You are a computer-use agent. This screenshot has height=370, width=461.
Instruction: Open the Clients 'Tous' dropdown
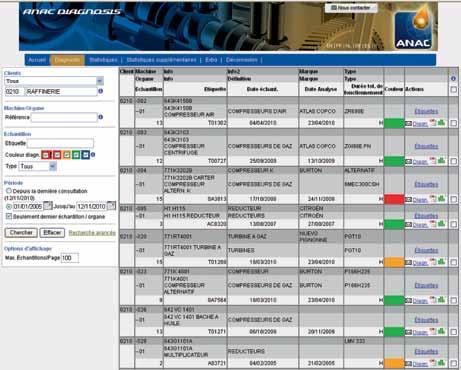tap(54, 81)
